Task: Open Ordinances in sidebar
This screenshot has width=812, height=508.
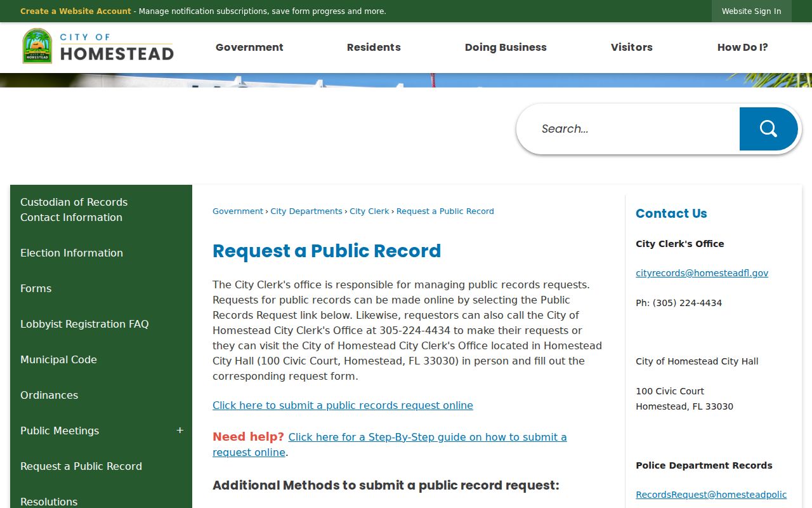Action: 101,395
